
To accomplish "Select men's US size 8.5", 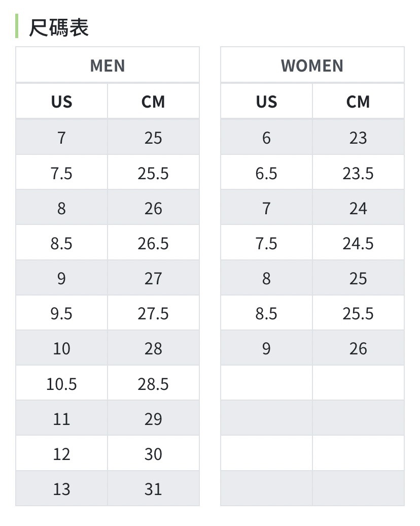I will click(61, 244).
